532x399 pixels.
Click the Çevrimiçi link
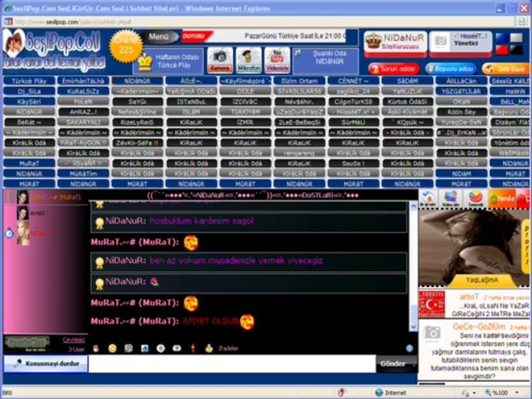(x=73, y=340)
